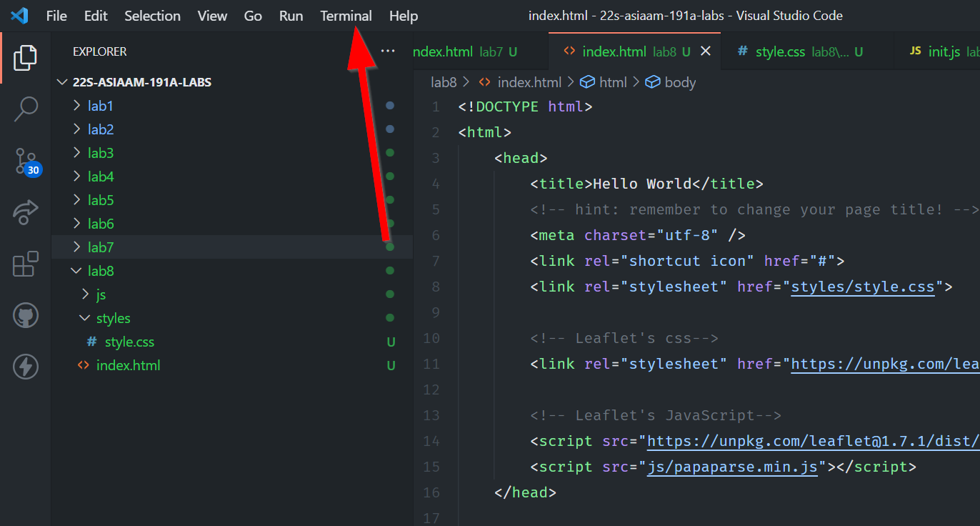Open the Selection menu
The image size is (980, 526).
point(152,16)
